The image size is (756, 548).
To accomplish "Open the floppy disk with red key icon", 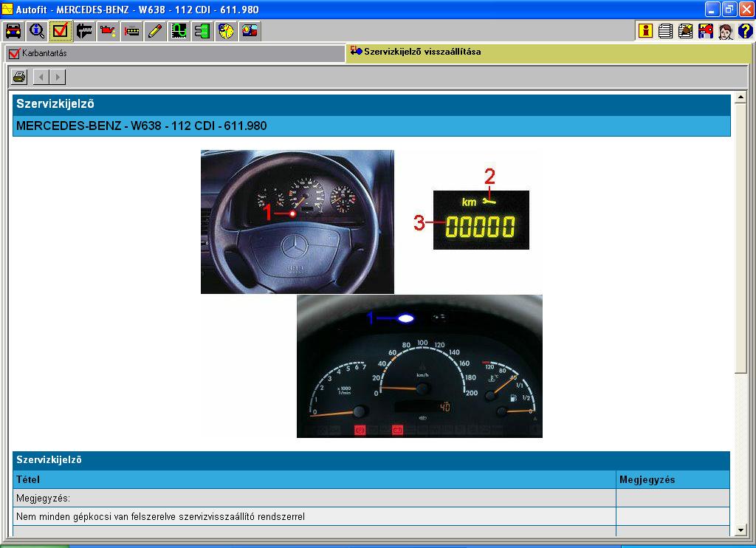I will (706, 31).
